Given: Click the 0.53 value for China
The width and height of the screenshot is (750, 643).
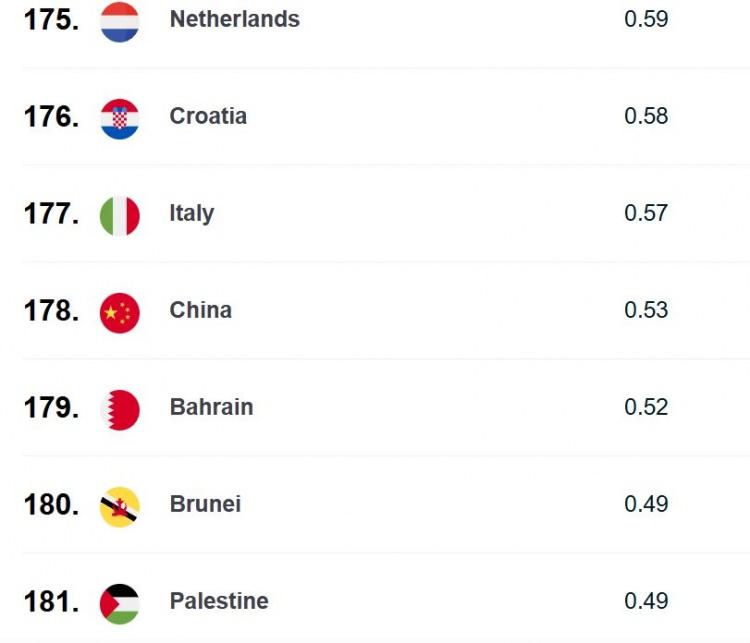Looking at the screenshot, I should [646, 310].
